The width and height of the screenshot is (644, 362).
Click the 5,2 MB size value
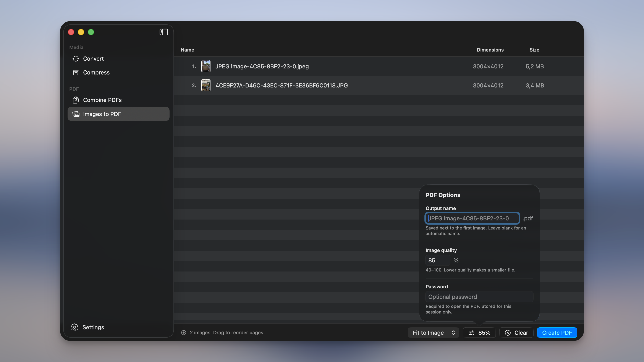[535, 66]
